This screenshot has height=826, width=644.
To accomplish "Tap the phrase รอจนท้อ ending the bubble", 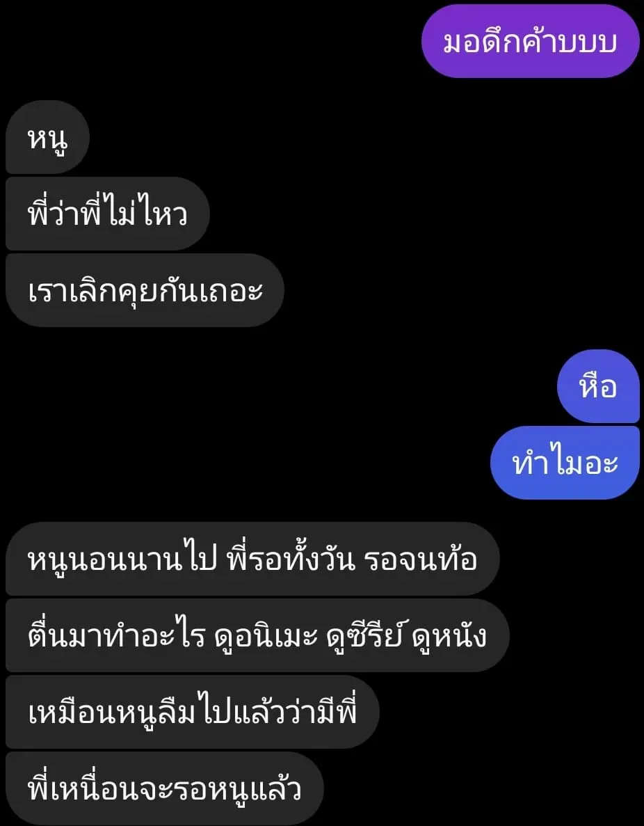I will click(420, 558).
